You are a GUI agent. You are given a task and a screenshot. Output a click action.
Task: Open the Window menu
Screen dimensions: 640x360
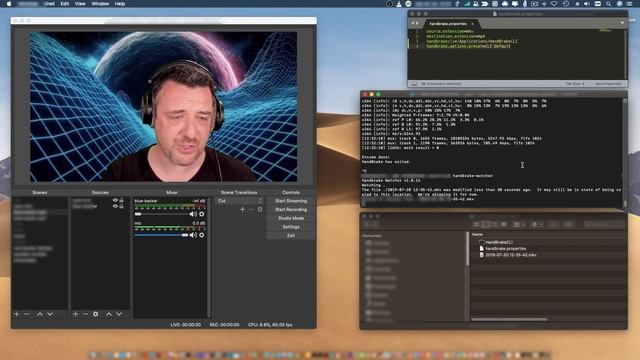click(x=100, y=4)
